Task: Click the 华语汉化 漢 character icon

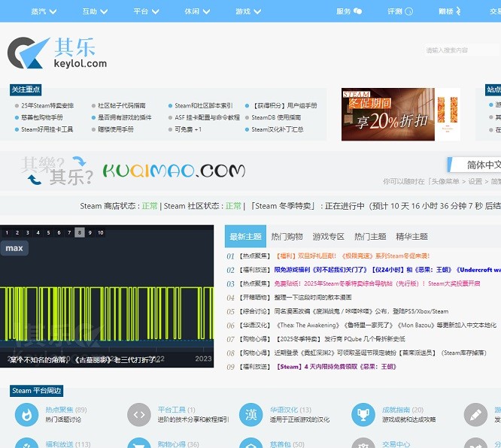Action: [x=251, y=414]
